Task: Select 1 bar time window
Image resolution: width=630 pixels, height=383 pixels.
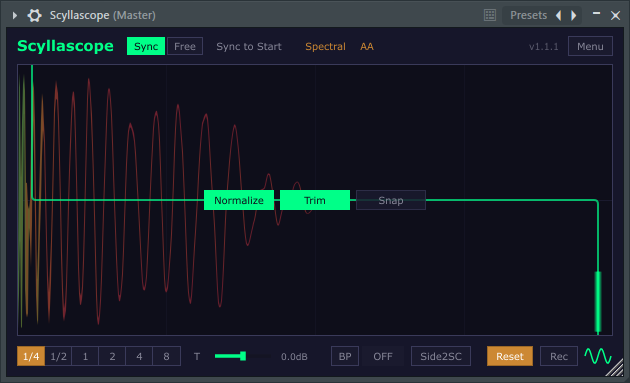Action: pyautogui.click(x=85, y=356)
